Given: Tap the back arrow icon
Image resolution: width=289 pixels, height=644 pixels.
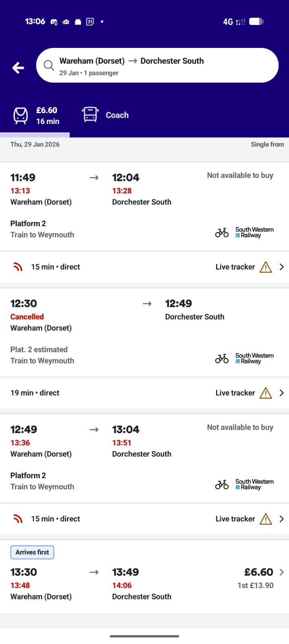Looking at the screenshot, I should tap(18, 68).
